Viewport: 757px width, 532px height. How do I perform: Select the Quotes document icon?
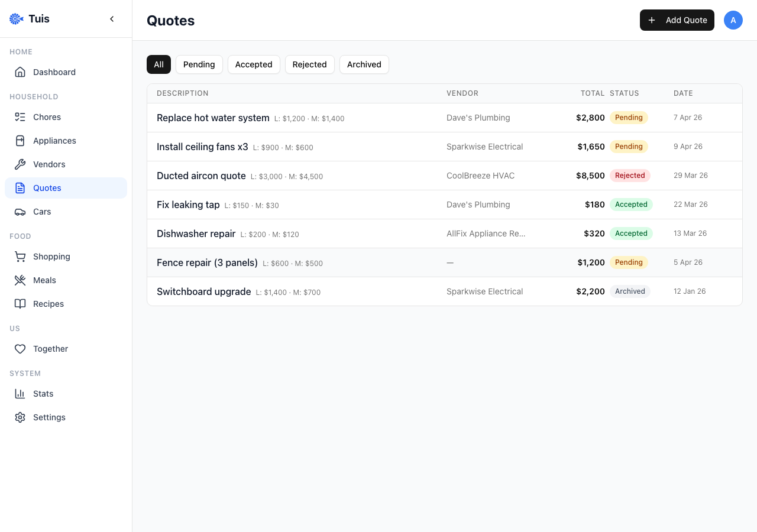pyautogui.click(x=20, y=187)
